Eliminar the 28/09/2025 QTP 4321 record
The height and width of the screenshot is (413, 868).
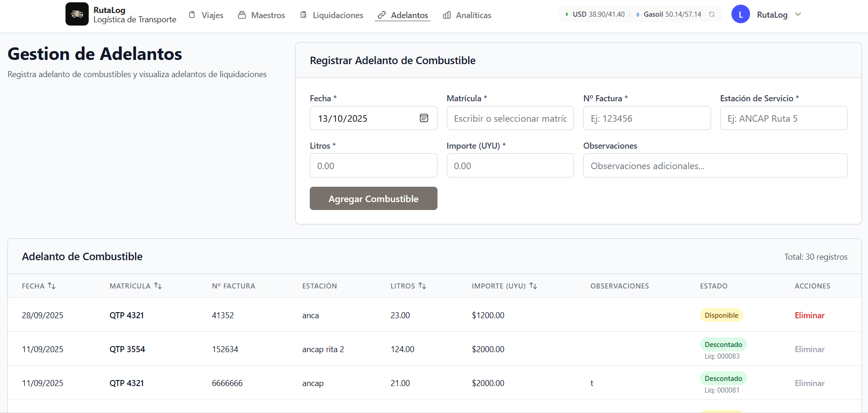(x=809, y=315)
